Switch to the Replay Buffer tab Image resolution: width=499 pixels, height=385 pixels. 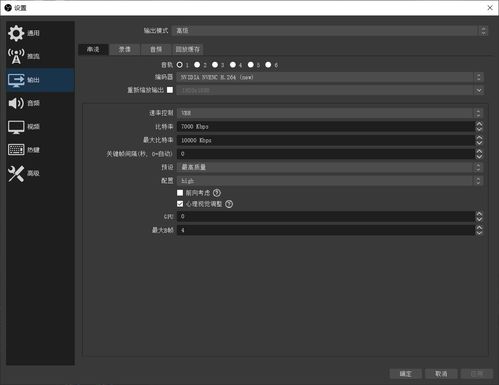pos(188,49)
